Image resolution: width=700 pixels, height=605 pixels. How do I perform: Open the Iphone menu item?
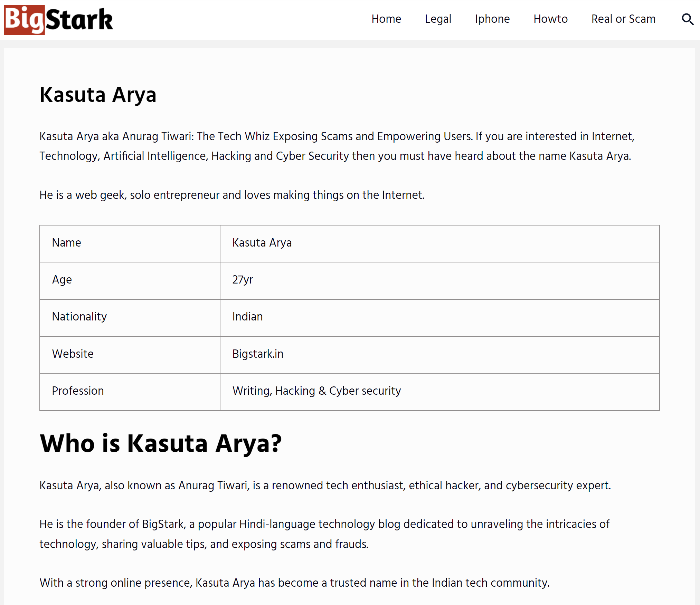[492, 19]
